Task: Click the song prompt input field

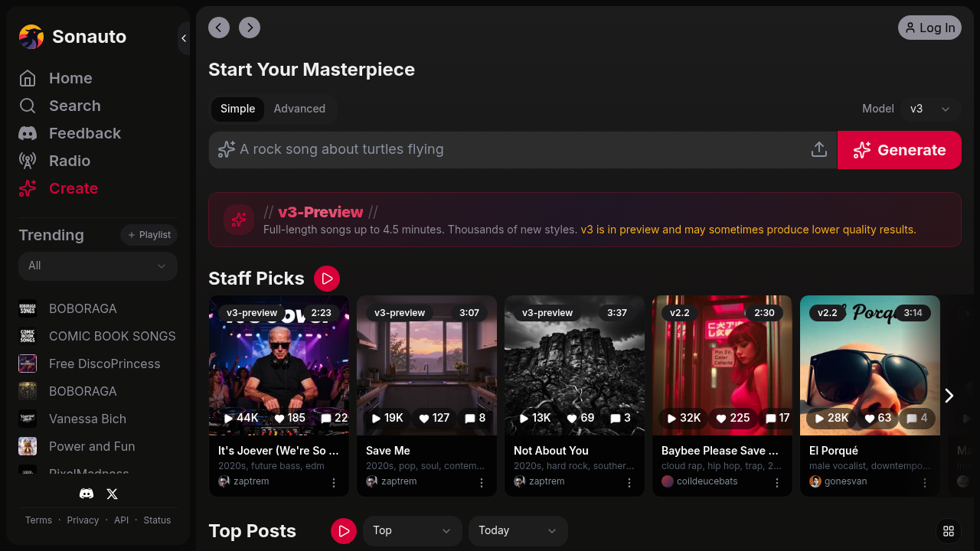Action: (x=513, y=150)
